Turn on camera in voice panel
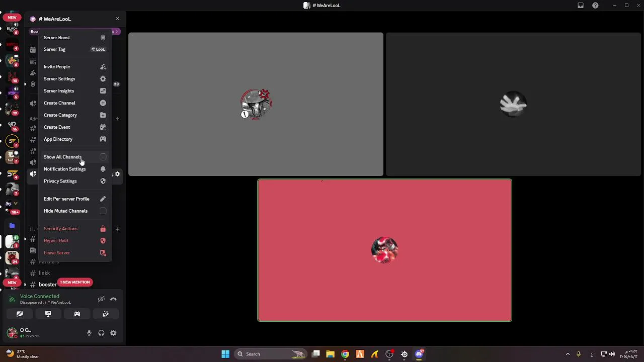Viewport: 644px width, 362px height. pyautogui.click(x=20, y=314)
